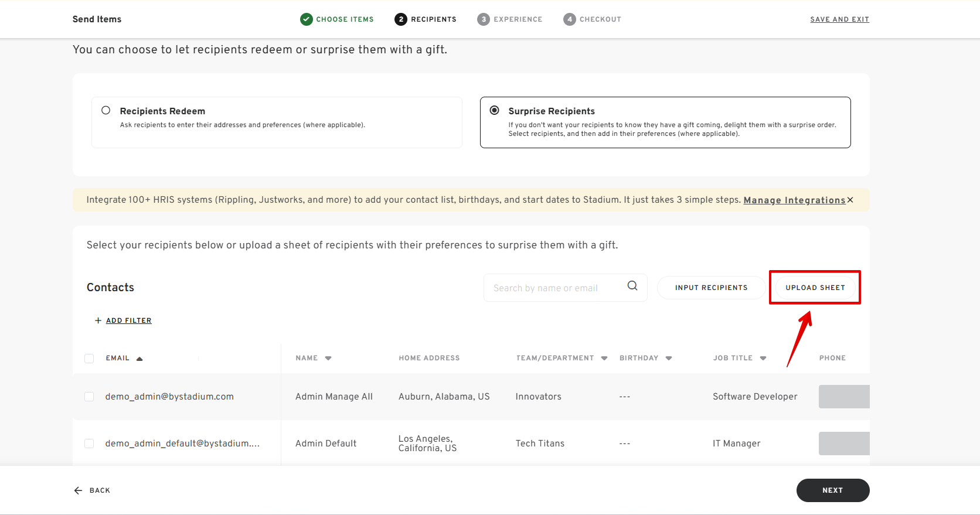
Task: Tick the checkbox for demo_admin@bystadium.com
Action: pos(89,397)
